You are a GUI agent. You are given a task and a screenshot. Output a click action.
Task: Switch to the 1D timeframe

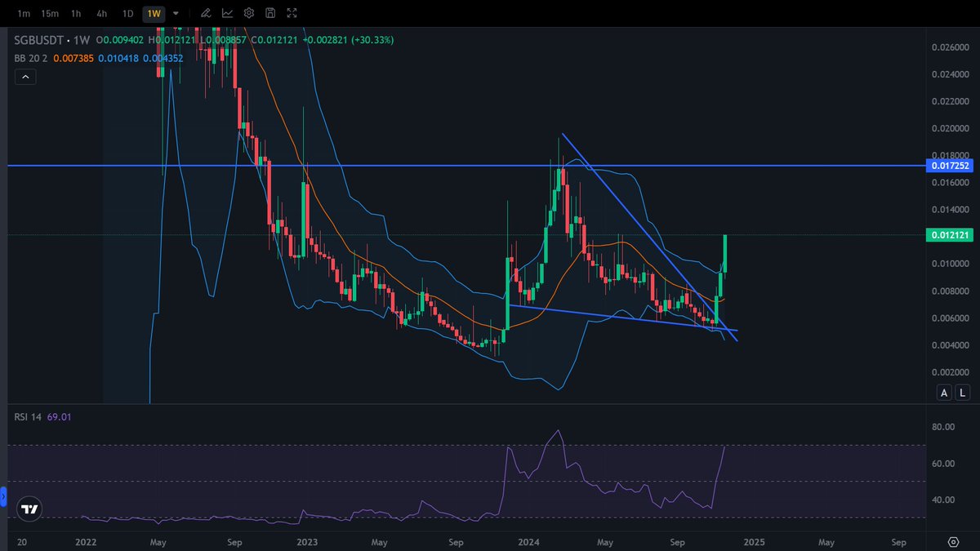(x=127, y=13)
